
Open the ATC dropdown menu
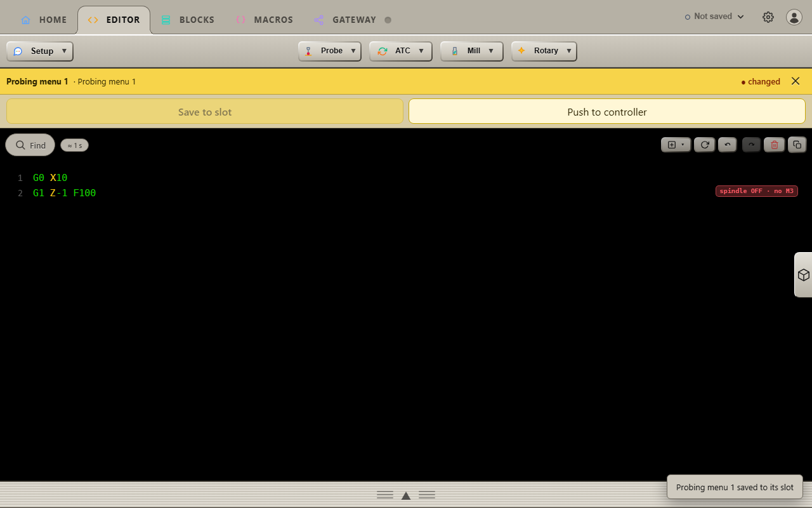[401, 51]
